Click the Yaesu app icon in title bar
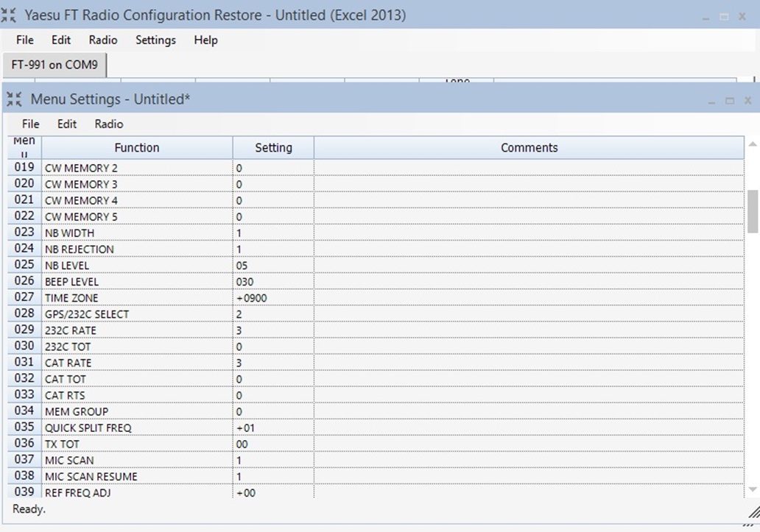 [x=10, y=15]
